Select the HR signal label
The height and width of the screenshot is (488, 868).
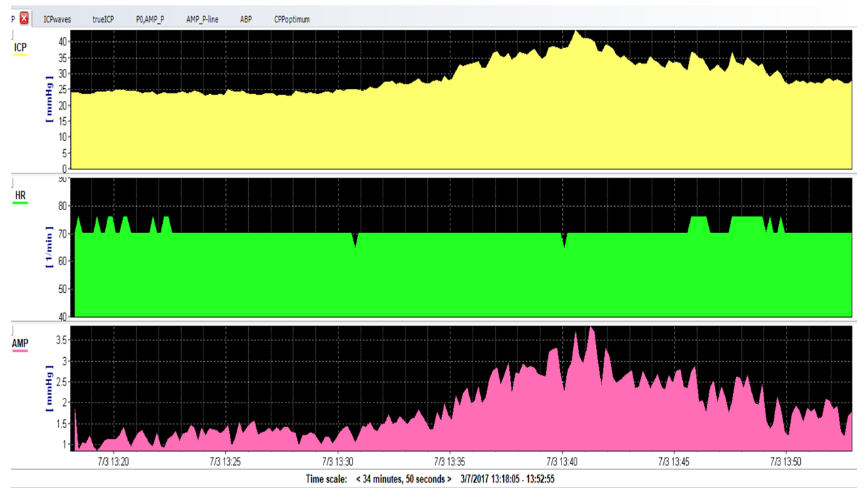[21, 196]
